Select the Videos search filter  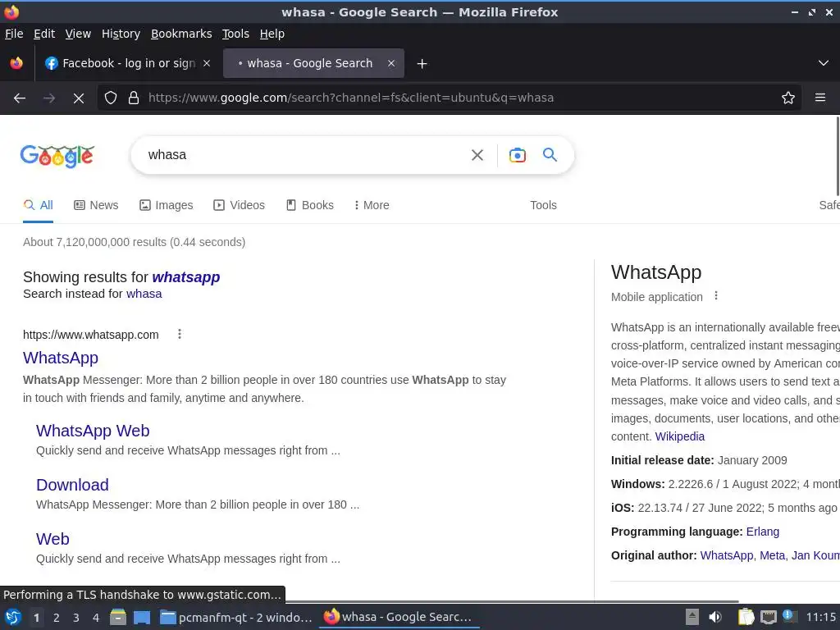pos(239,205)
